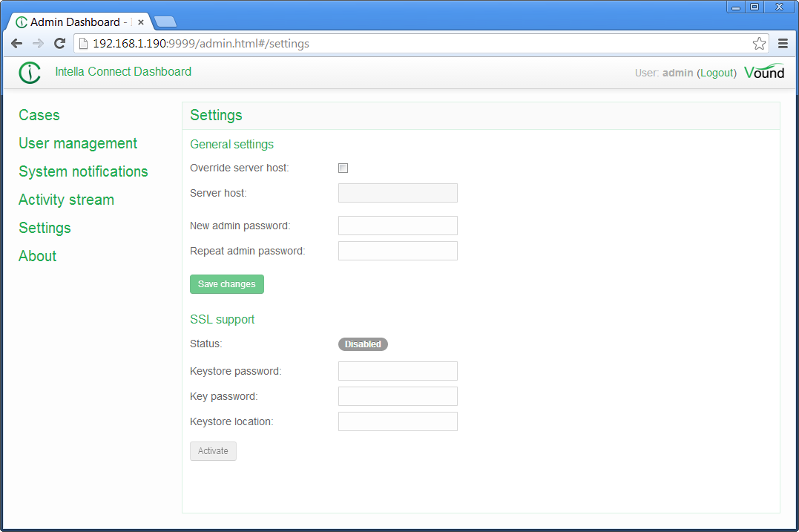Click the Keystore password field
Viewport: 799px width, 532px height.
tap(398, 371)
